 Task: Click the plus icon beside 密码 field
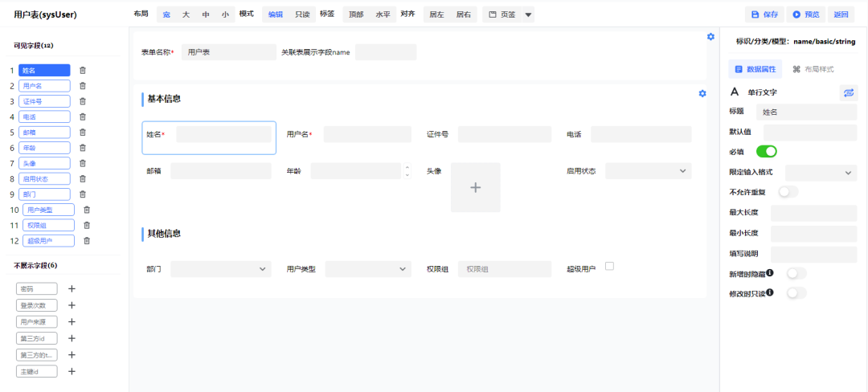[72, 288]
